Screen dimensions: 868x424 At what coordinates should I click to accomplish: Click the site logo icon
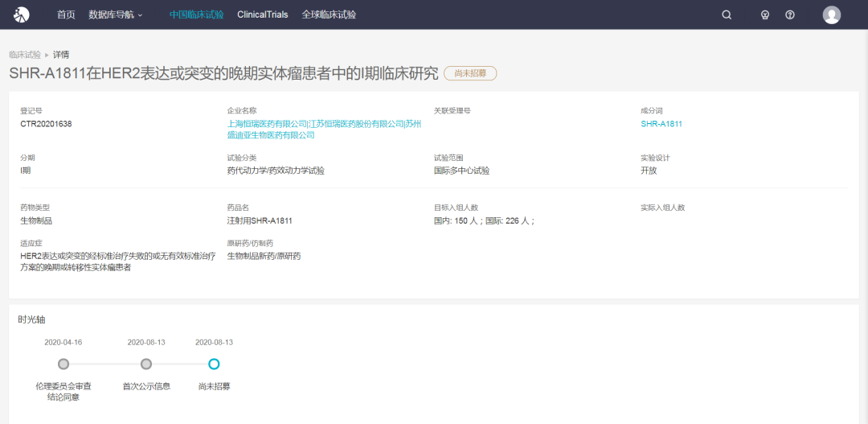(22, 15)
